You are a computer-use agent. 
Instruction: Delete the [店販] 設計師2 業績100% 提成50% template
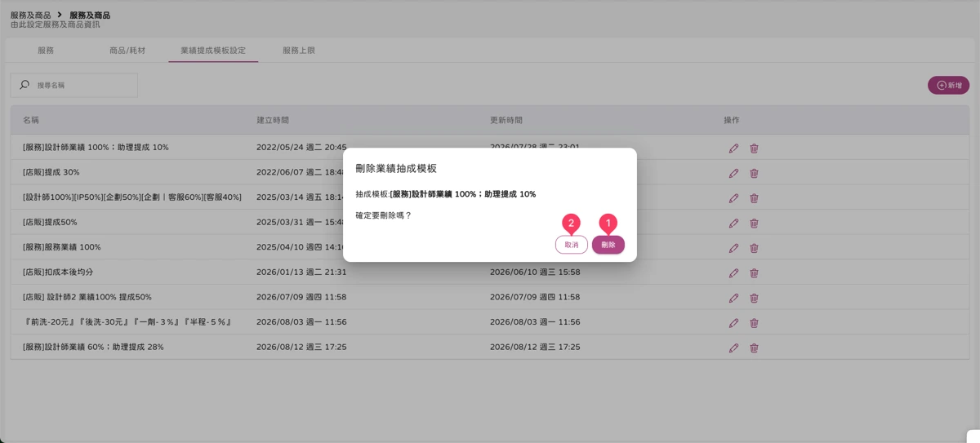click(x=754, y=298)
